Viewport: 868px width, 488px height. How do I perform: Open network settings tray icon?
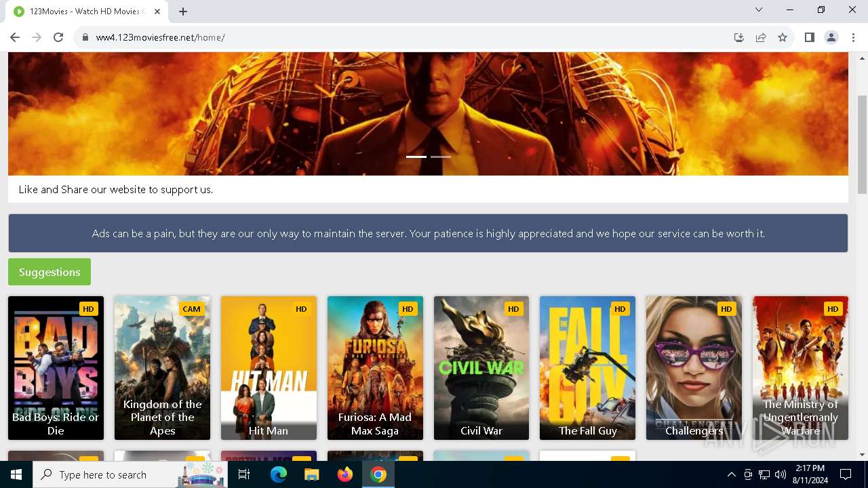764,474
